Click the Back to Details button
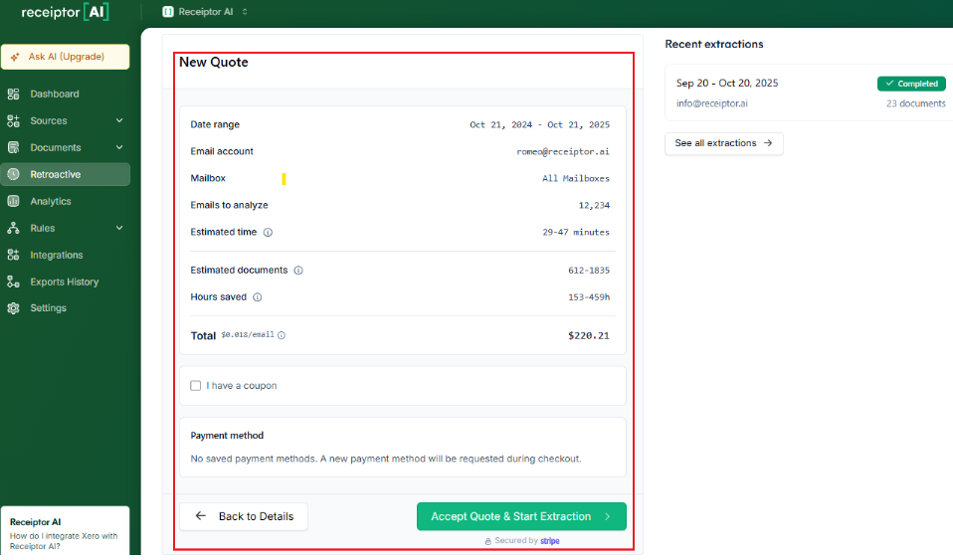Image resolution: width=953 pixels, height=560 pixels. 243,516
